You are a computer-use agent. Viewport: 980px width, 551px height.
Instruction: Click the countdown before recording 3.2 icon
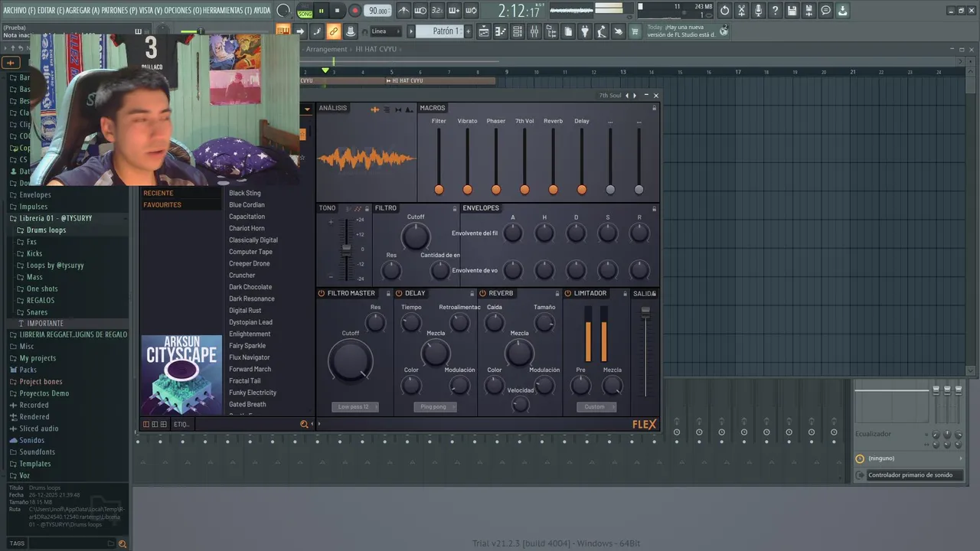[437, 11]
